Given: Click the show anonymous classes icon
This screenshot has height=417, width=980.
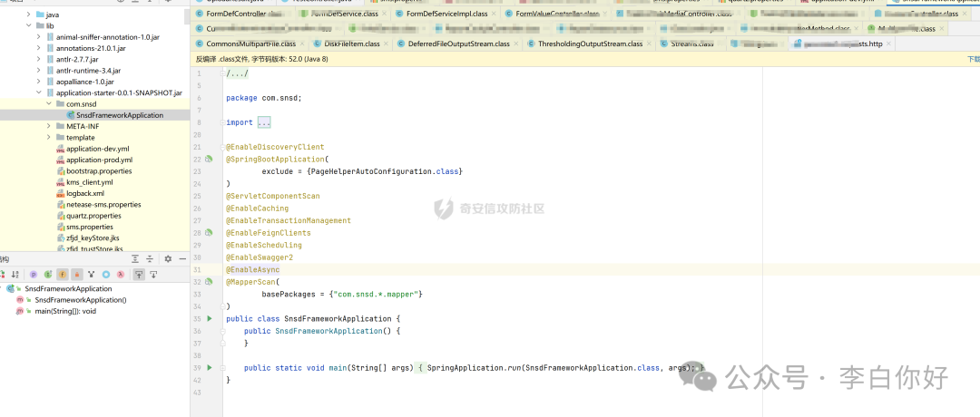Looking at the screenshot, I should 106,274.
